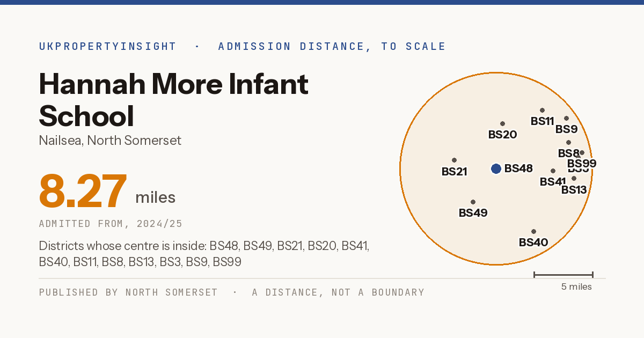Select the BS21 district dot
Viewport: 644px width, 338px height.
(454, 160)
